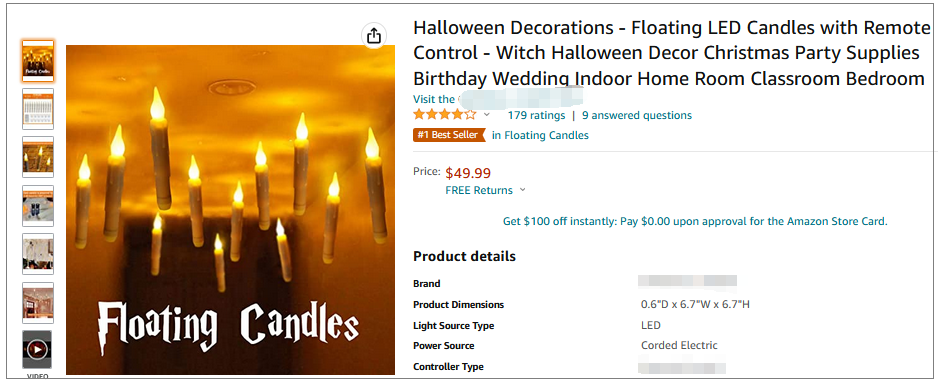The image size is (938, 383).
Task: Open the Amazon Store Card $100 off offer
Action: [695, 221]
